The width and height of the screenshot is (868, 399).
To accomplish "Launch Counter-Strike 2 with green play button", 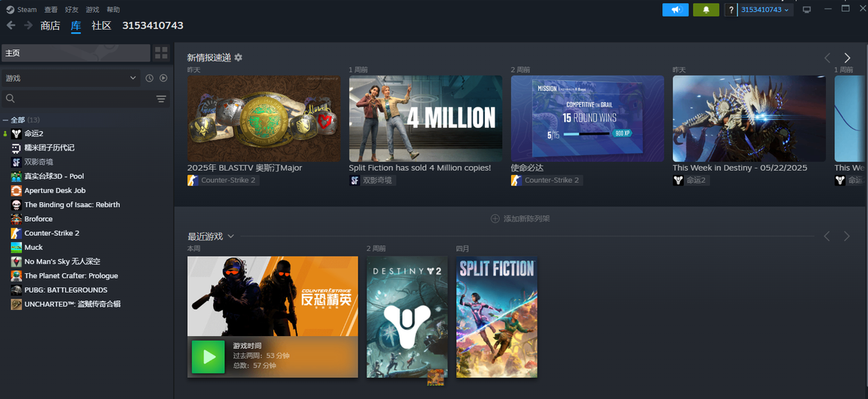I will tap(208, 357).
